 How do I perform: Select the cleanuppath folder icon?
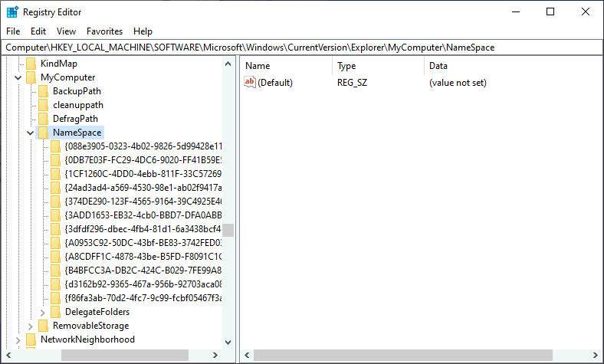pos(44,105)
